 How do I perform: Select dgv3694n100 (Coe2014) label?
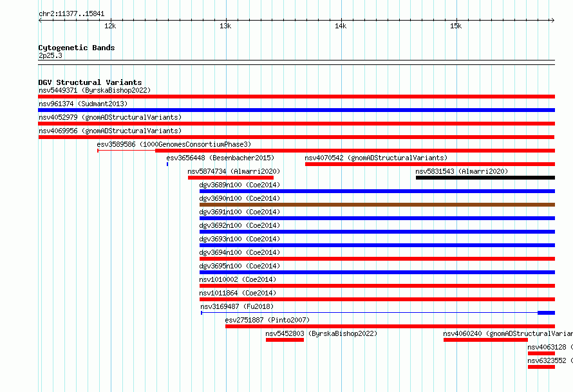click(240, 252)
